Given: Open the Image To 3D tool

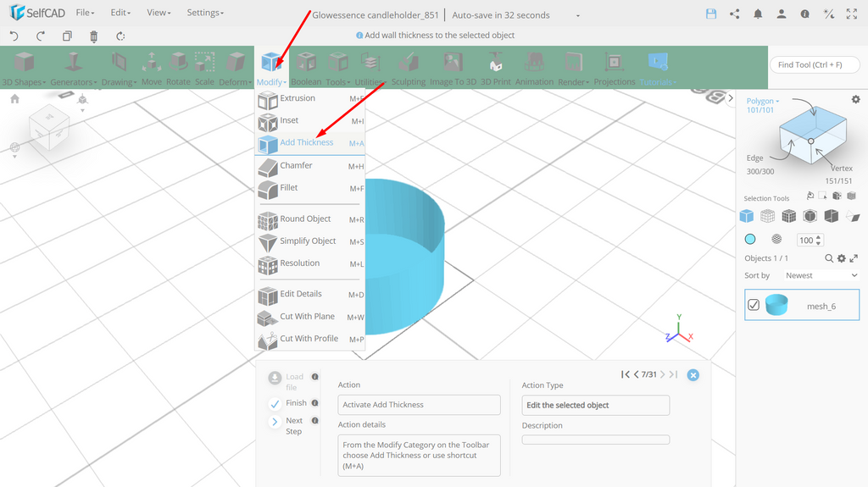Looking at the screenshot, I should 453,69.
